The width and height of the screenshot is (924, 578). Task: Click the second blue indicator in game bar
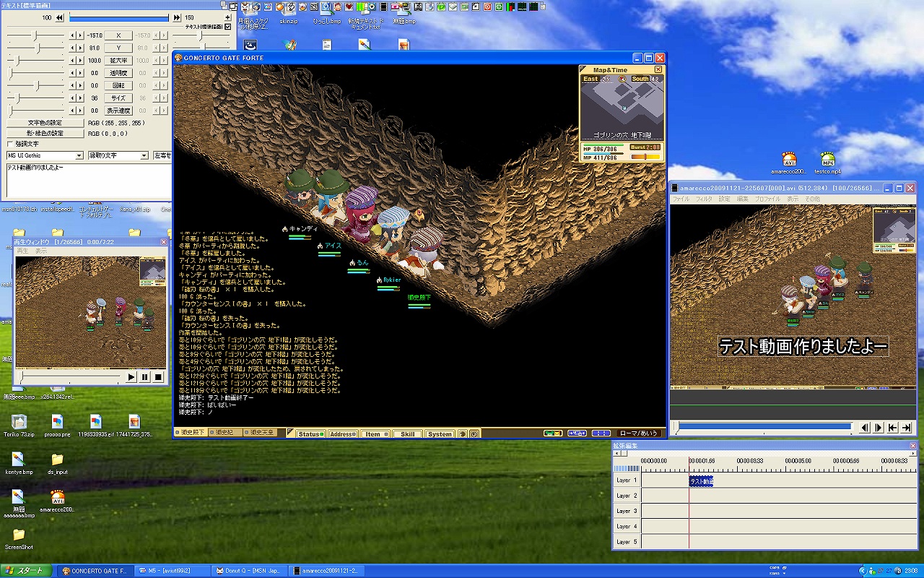pos(601,433)
